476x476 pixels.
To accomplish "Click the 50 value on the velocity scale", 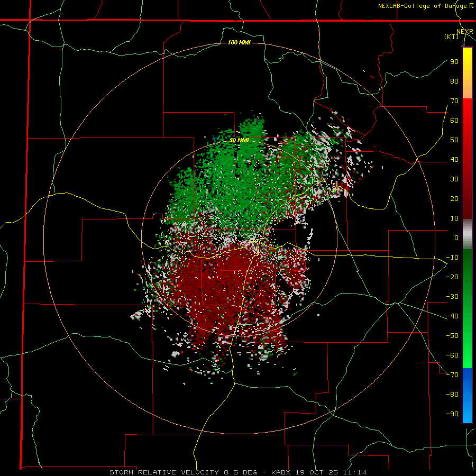I will 454,140.
